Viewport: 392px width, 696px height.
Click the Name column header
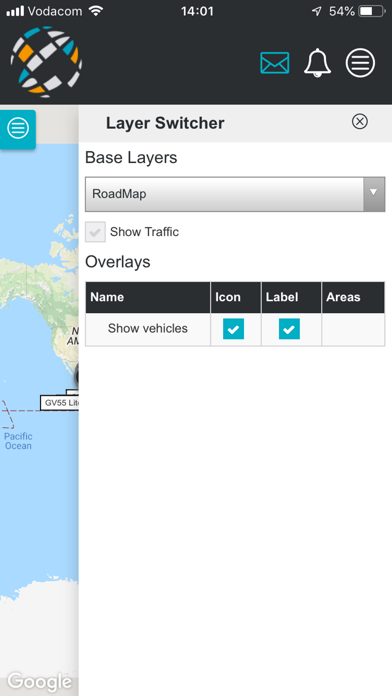148,297
